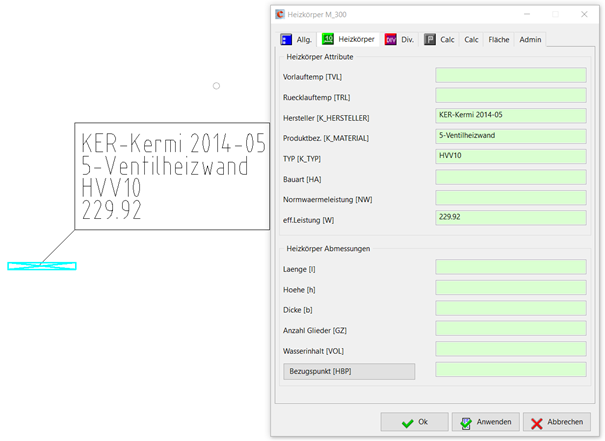Screen dimensions: 605x441
Task: Select the cyan radiator symbol in drawing
Action: click(x=42, y=266)
